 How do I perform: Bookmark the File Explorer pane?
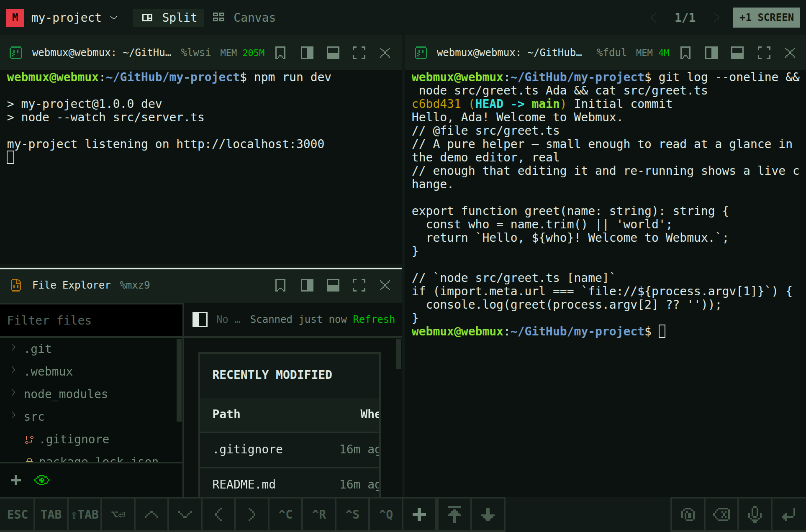click(x=280, y=285)
